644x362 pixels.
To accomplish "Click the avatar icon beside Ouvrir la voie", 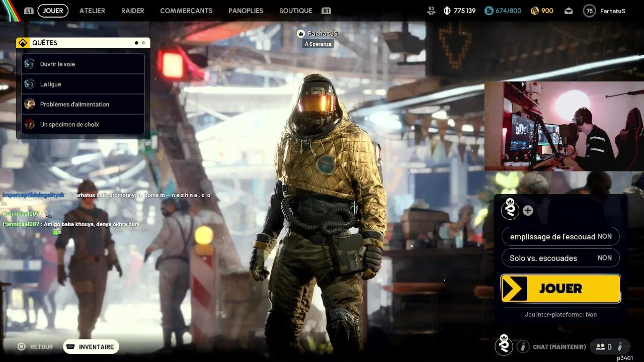I will click(30, 64).
